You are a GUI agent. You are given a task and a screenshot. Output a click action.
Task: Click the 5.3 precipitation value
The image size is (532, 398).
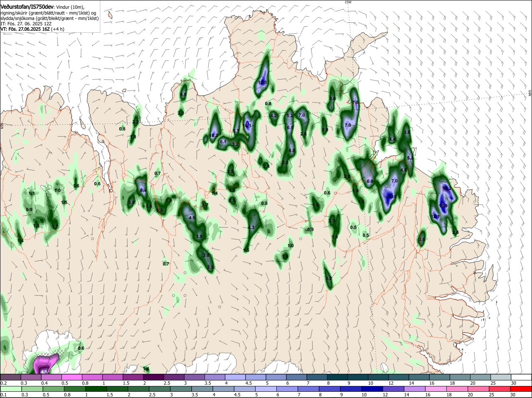click(x=410, y=158)
